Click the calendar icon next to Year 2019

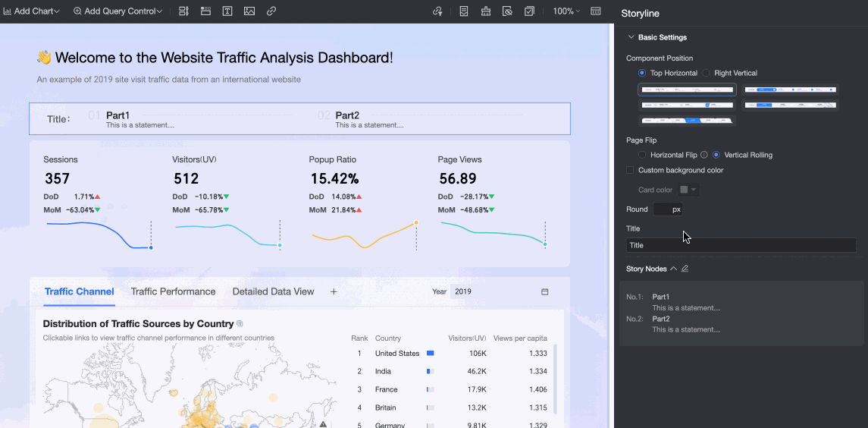pos(544,291)
